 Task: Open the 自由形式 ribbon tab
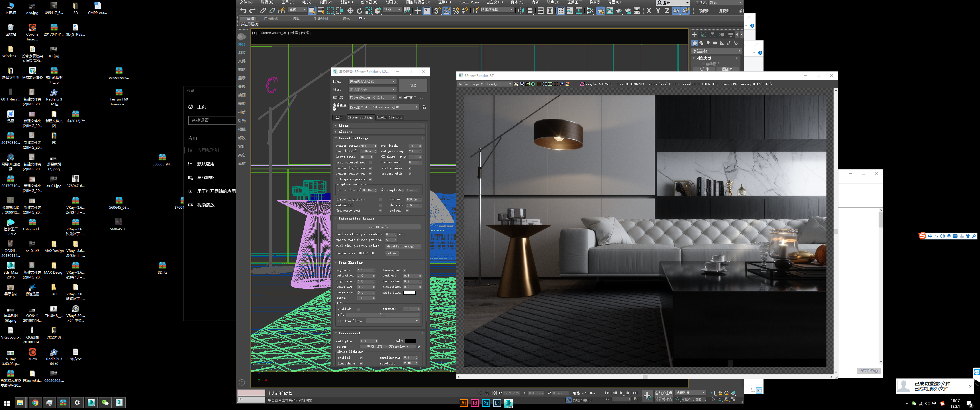point(271,19)
